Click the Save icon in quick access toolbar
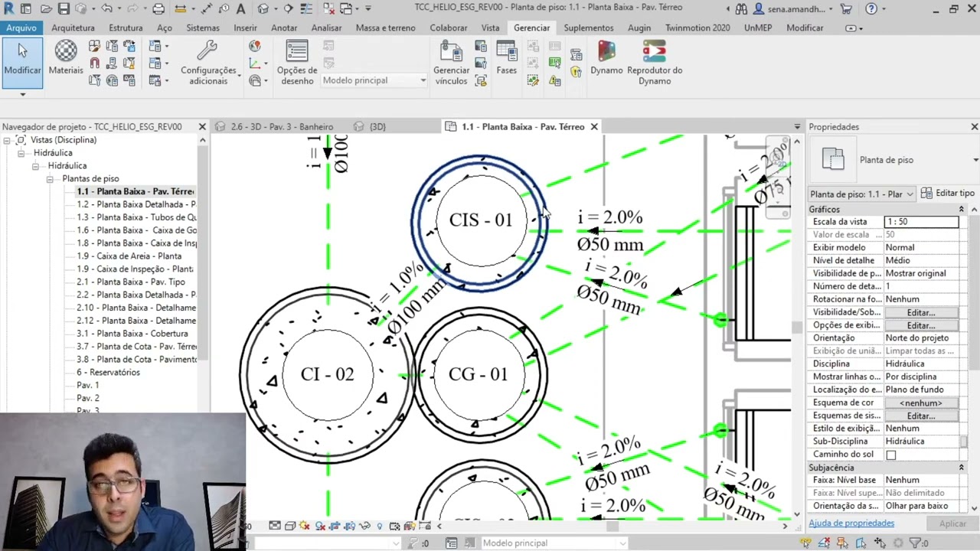 pos(64,9)
